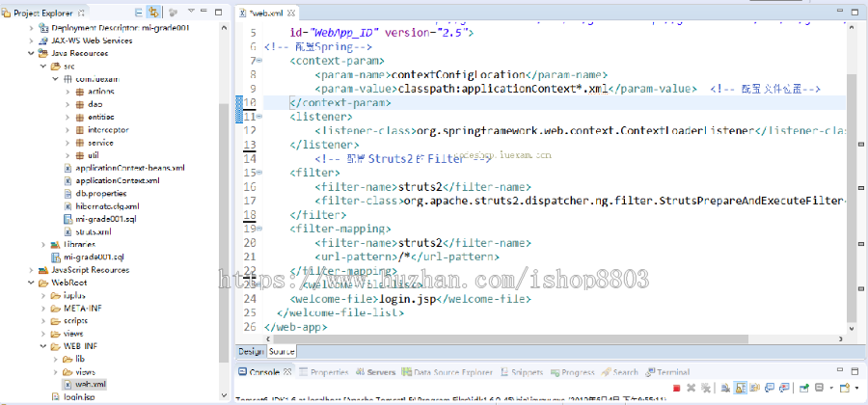Expand the dao package
Viewport: 868px width, 405px height.
click(68, 104)
